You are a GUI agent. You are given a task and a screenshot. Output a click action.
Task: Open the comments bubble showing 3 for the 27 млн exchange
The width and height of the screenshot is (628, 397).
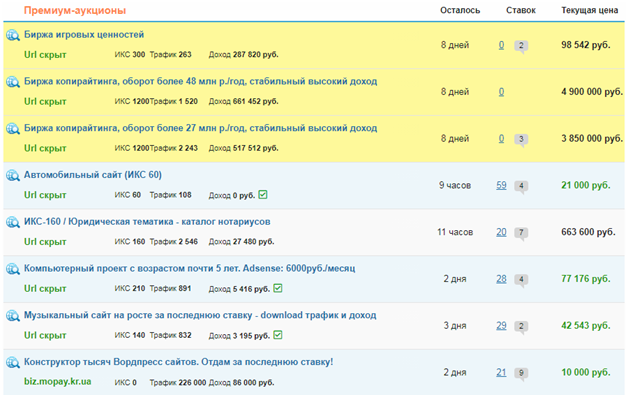click(x=521, y=140)
